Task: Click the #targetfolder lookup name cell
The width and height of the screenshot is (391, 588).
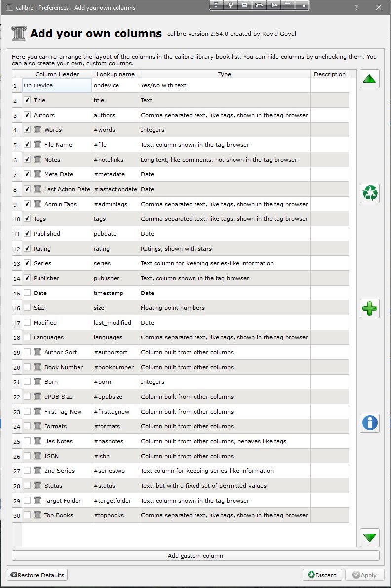Action: point(116,500)
